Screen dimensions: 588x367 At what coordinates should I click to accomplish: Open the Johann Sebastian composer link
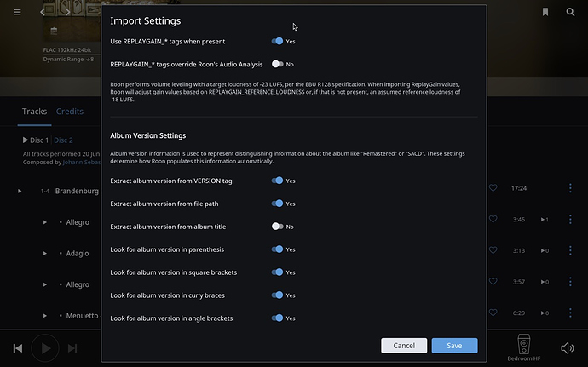82,163
